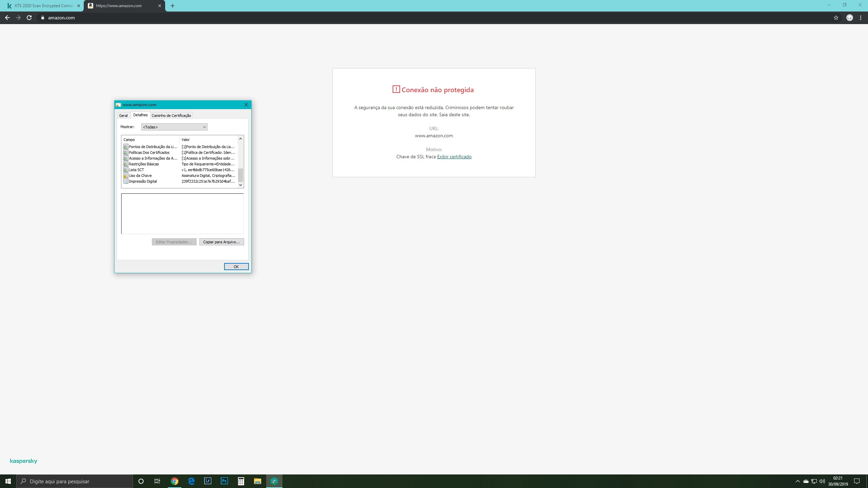The image size is (868, 488).
Task: Open new browser tab plus button
Action: point(173,6)
